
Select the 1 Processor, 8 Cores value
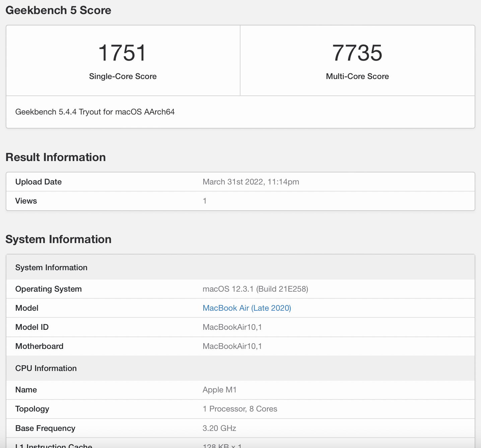240,409
